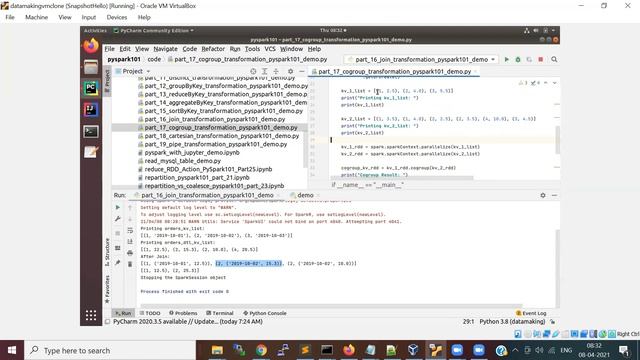
Task: Collapse all items in Project panel toolbar
Action: [276, 71]
